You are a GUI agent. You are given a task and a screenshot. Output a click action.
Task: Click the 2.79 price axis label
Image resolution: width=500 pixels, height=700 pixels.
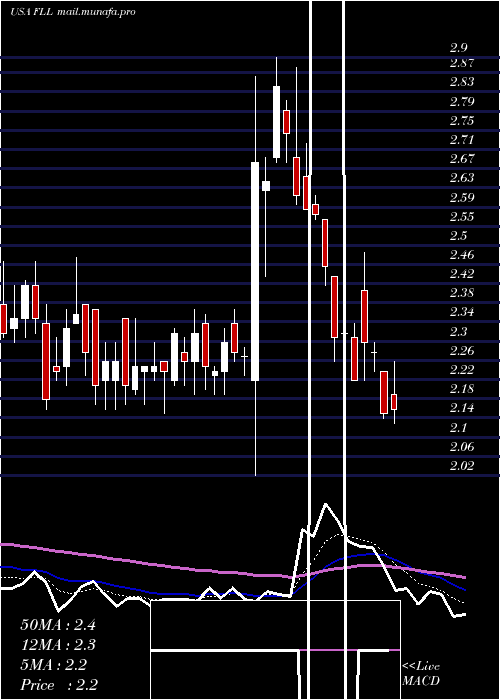pos(462,101)
